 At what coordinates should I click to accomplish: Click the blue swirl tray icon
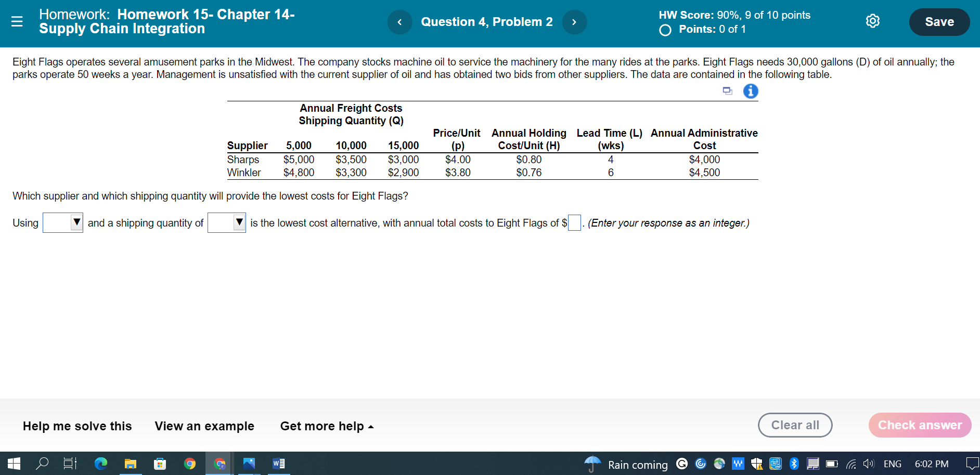pos(701,464)
